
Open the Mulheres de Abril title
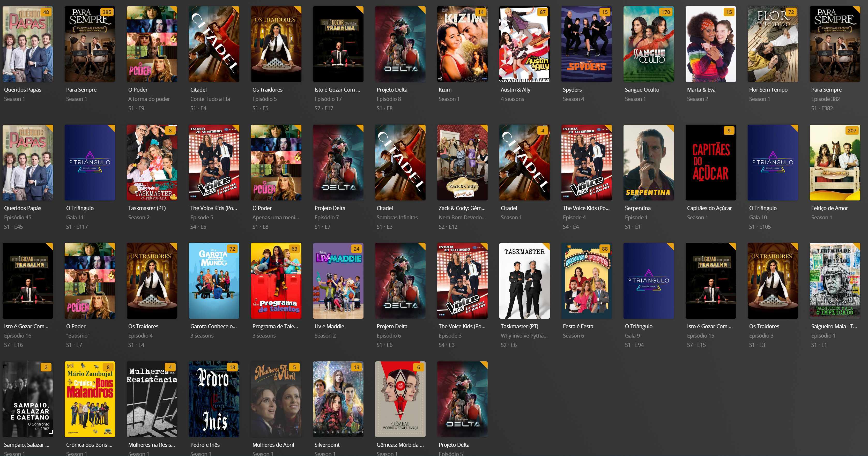(273, 445)
